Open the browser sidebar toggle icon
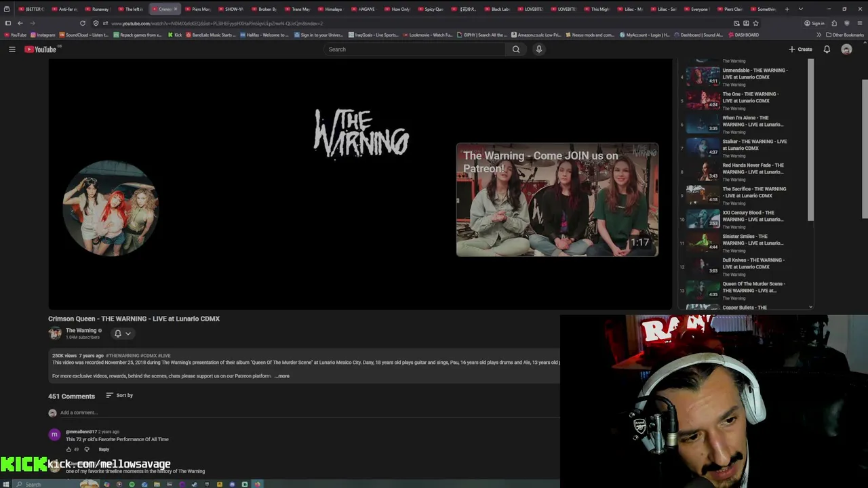This screenshot has height=488, width=868. coord(7,23)
